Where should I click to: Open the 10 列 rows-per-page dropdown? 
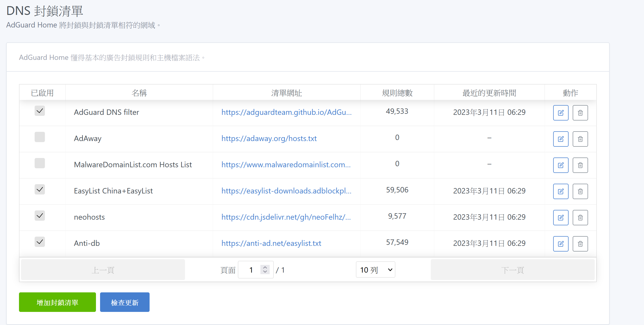click(375, 270)
